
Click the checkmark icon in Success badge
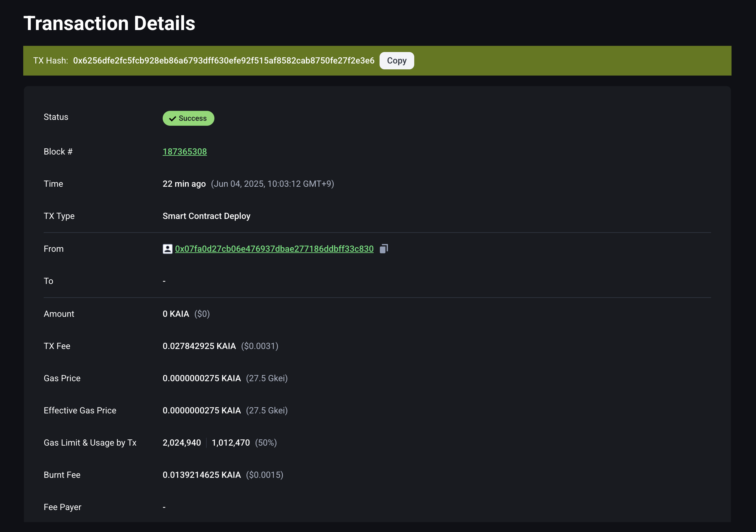(x=173, y=118)
